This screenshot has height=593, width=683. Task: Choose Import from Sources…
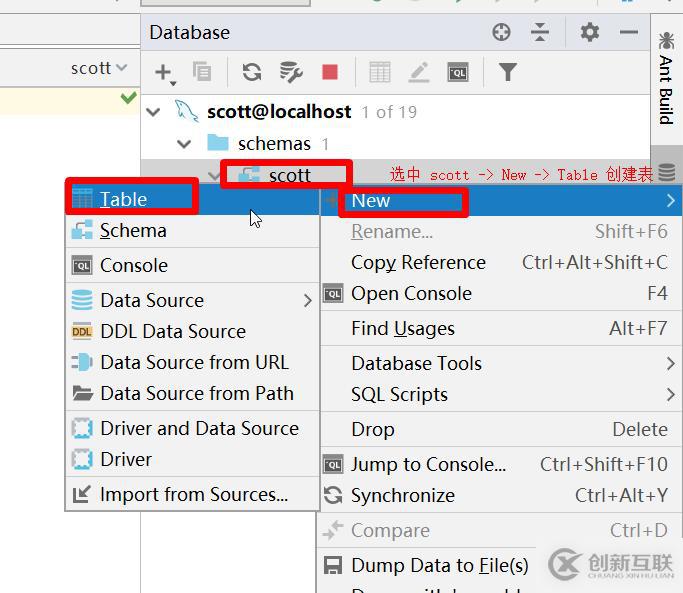[193, 495]
